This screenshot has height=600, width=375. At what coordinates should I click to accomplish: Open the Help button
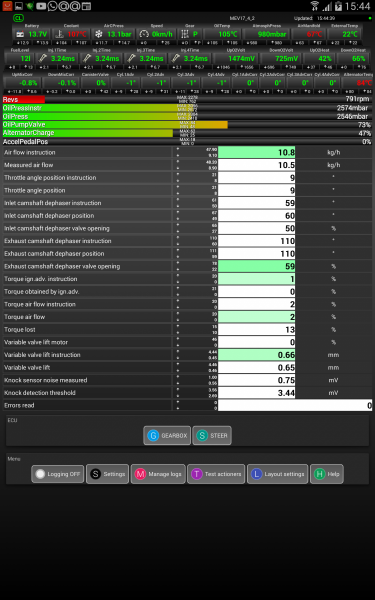point(327,474)
